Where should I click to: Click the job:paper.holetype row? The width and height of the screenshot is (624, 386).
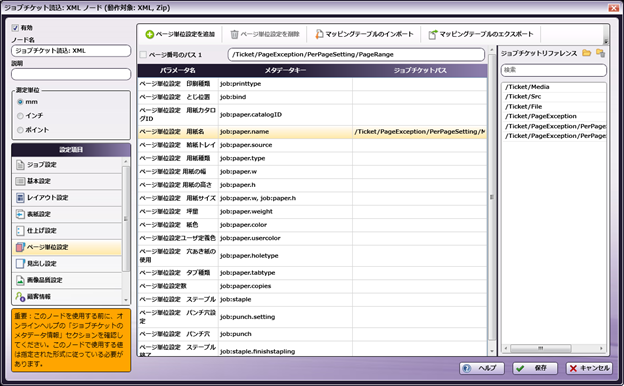click(312, 256)
